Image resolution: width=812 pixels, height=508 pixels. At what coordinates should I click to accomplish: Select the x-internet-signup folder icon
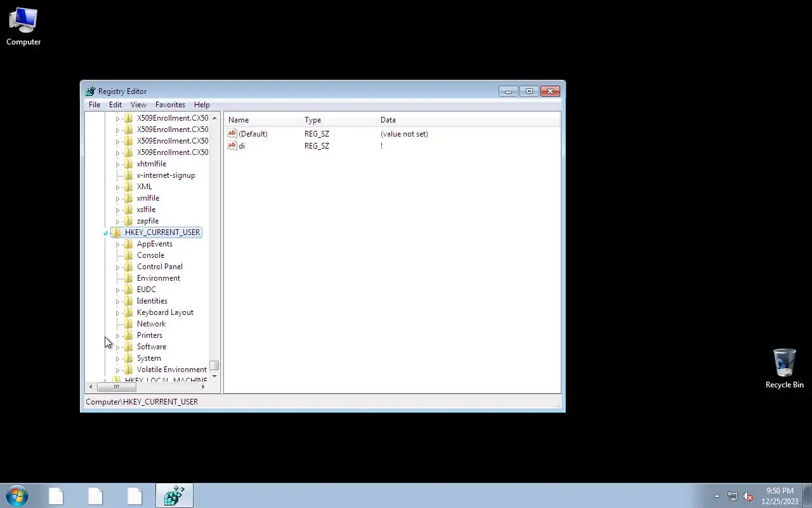click(129, 175)
